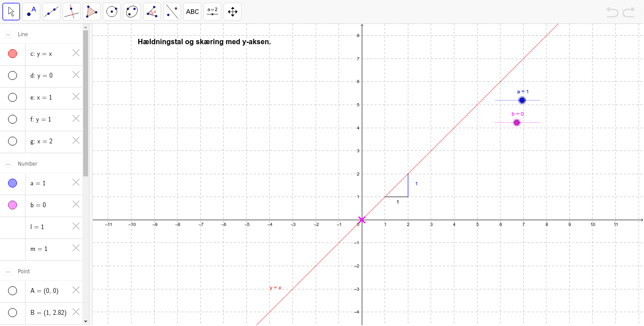Click the Redo arrow
Viewport: 644px width, 326px height.
tap(629, 12)
